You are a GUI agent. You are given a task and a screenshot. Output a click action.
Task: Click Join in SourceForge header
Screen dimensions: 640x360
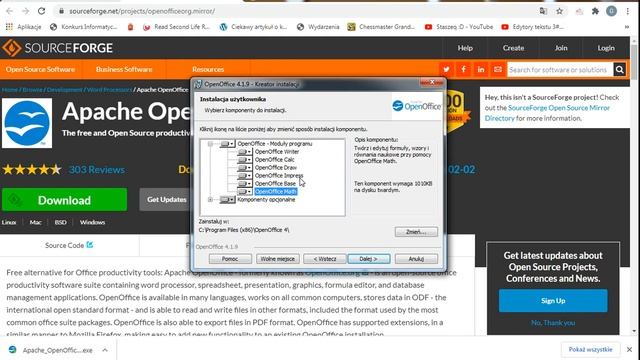point(561,48)
